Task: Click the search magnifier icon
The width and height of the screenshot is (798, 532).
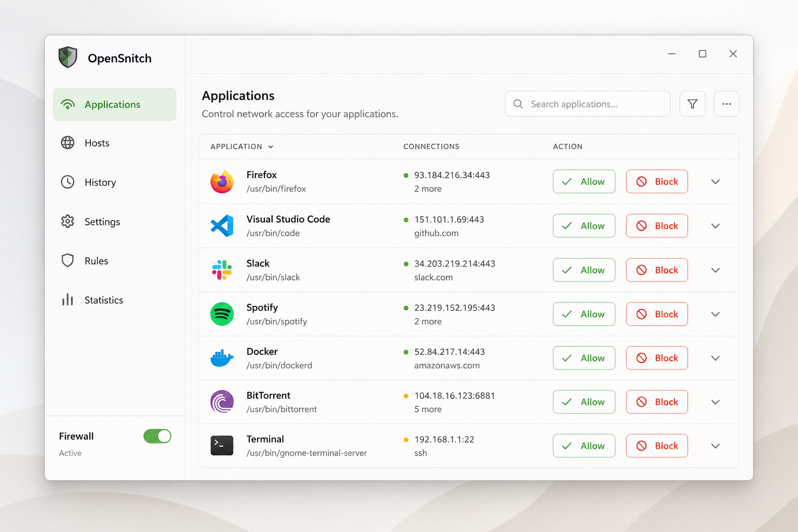Action: [x=518, y=104]
